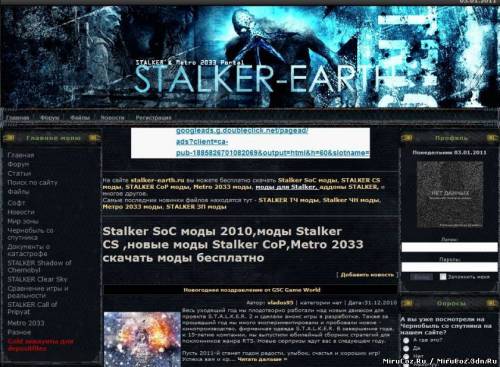Viewport: 500px width, 367px height.
Task: Select the Да poll radio button
Action: pos(406,348)
